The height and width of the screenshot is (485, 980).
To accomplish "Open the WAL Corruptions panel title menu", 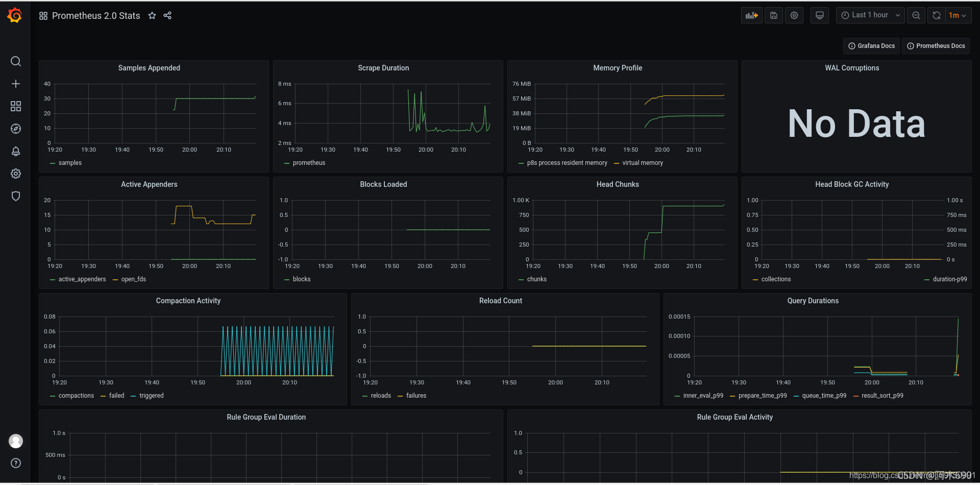I will 852,68.
